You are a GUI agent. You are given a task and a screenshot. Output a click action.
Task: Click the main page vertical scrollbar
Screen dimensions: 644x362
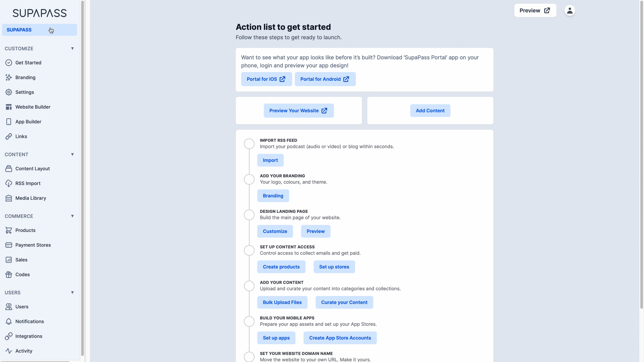(x=642, y=154)
